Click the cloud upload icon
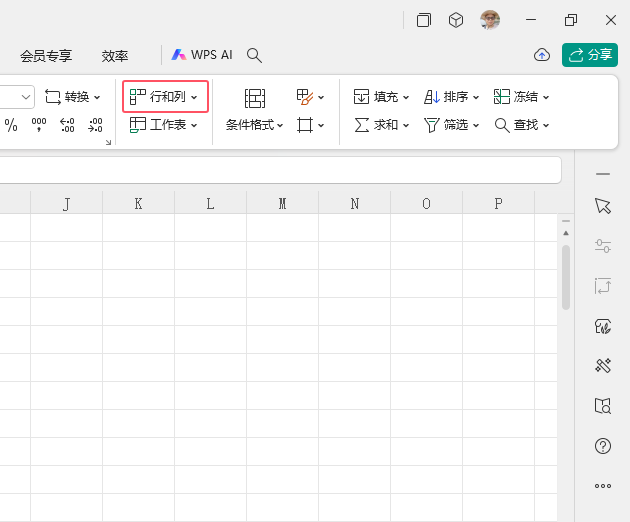Viewport: 630px width, 522px height. click(542, 55)
